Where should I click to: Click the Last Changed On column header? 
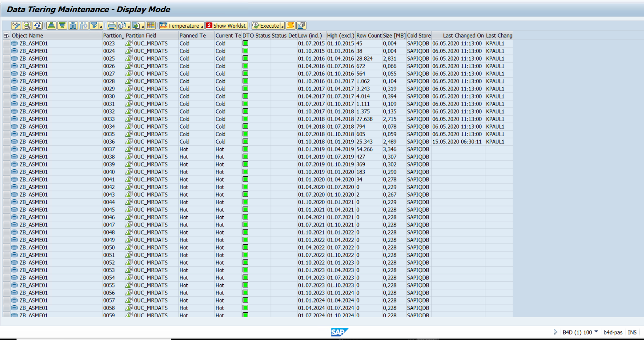coord(458,36)
